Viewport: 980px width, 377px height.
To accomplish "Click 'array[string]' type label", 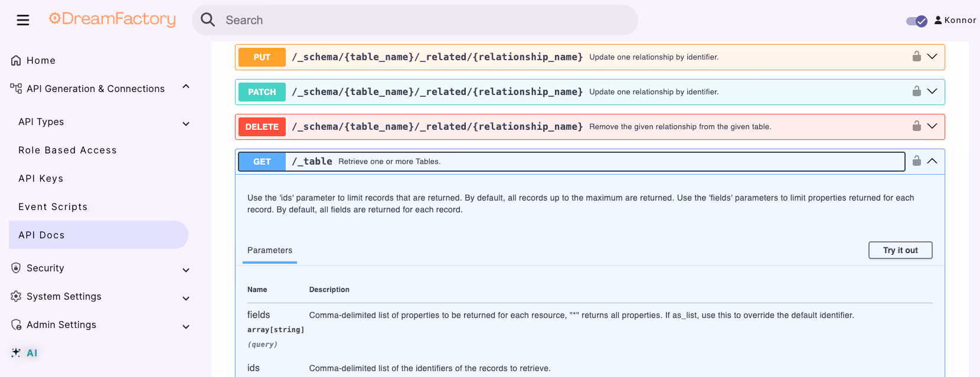I will click(276, 330).
